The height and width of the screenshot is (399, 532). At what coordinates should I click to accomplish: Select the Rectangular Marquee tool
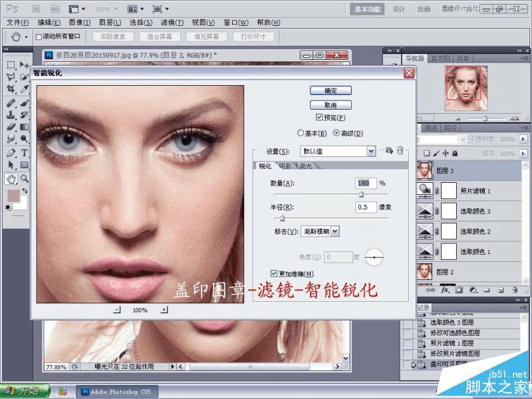tap(11, 65)
